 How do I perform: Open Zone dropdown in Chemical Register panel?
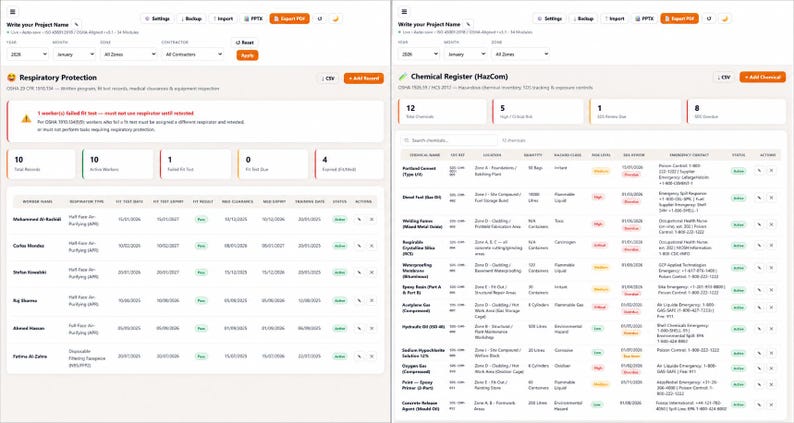[x=520, y=54]
